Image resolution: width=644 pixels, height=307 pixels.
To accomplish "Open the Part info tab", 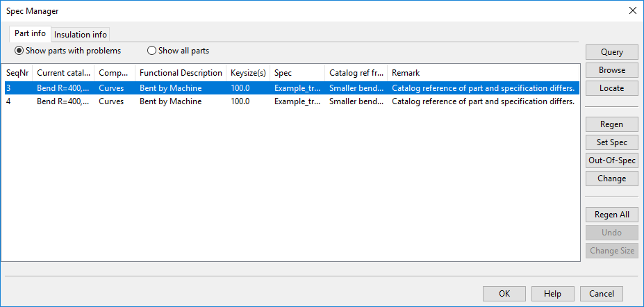I will click(30, 33).
